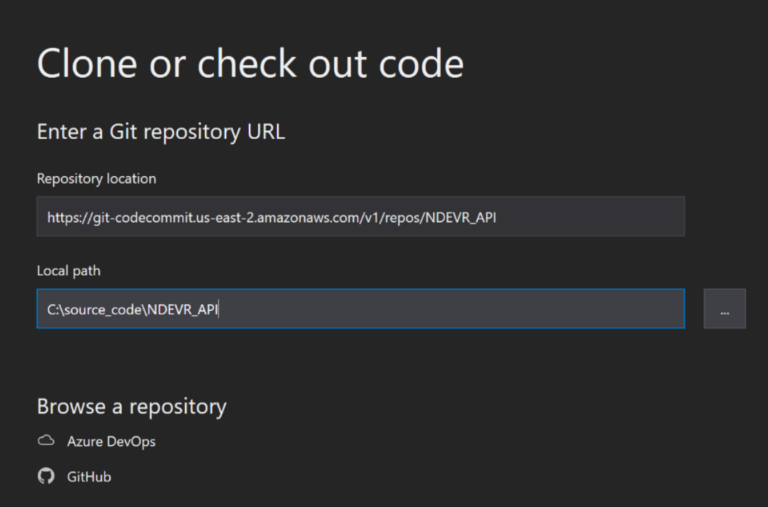Click the GitHub octocat icon

[45, 477]
